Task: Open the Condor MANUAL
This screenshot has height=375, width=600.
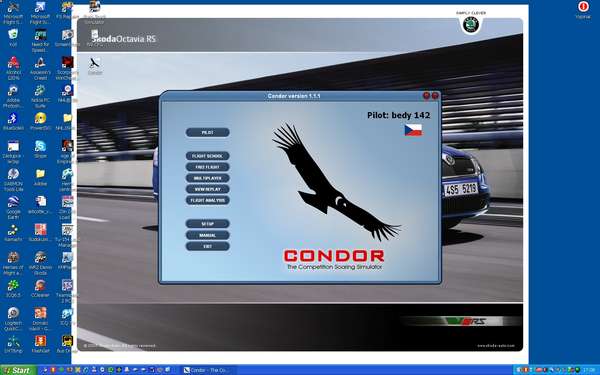Action: pos(207,235)
